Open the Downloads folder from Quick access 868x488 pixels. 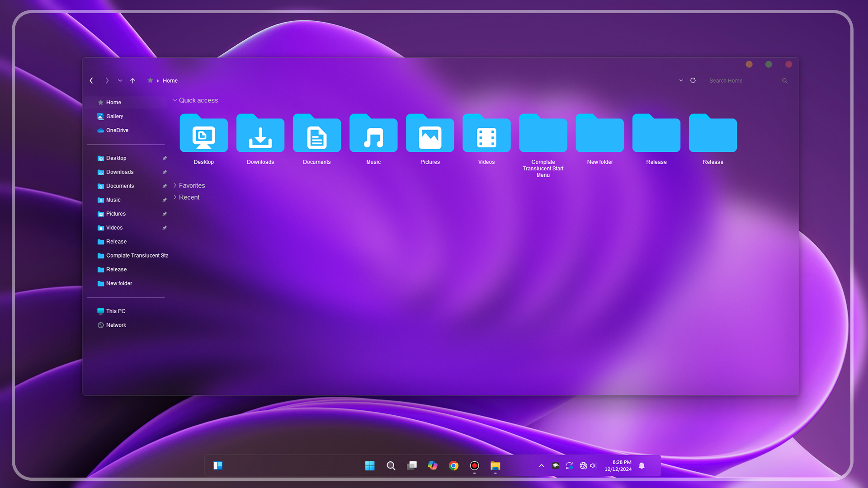[x=260, y=136]
